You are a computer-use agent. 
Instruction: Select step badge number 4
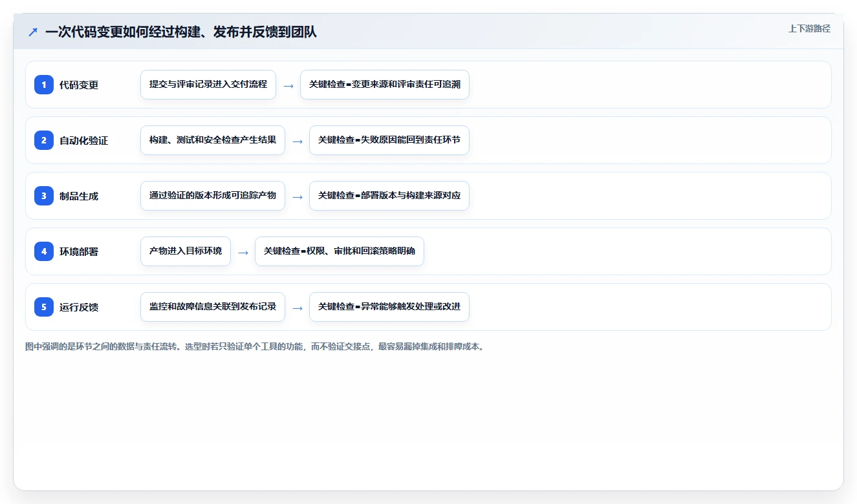pos(44,251)
